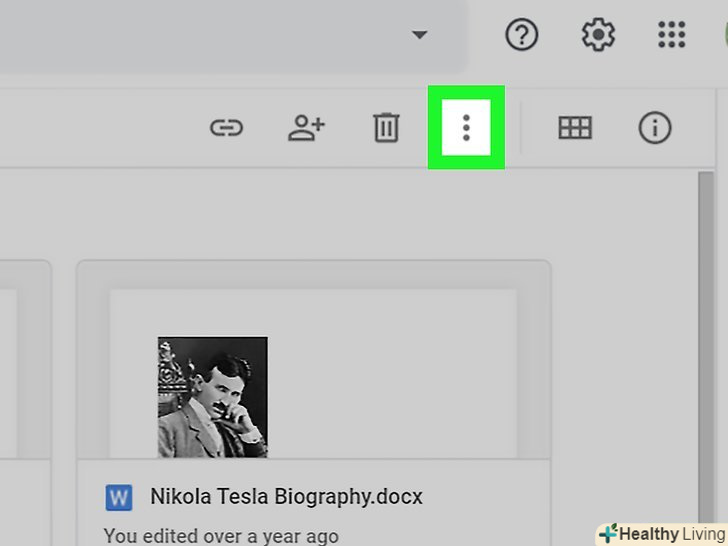
Task: Click the Get link chain icon
Action: point(226,128)
